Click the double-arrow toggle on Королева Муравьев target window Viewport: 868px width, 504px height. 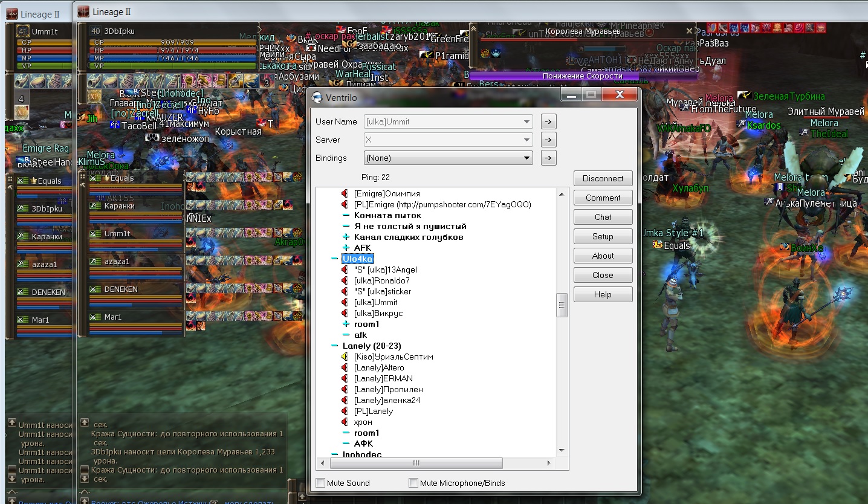[474, 28]
